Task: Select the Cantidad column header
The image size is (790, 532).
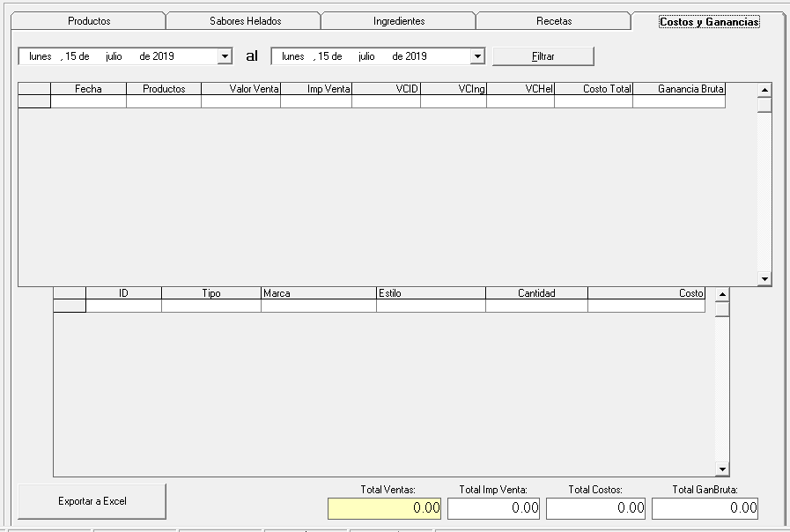Action: click(x=536, y=293)
